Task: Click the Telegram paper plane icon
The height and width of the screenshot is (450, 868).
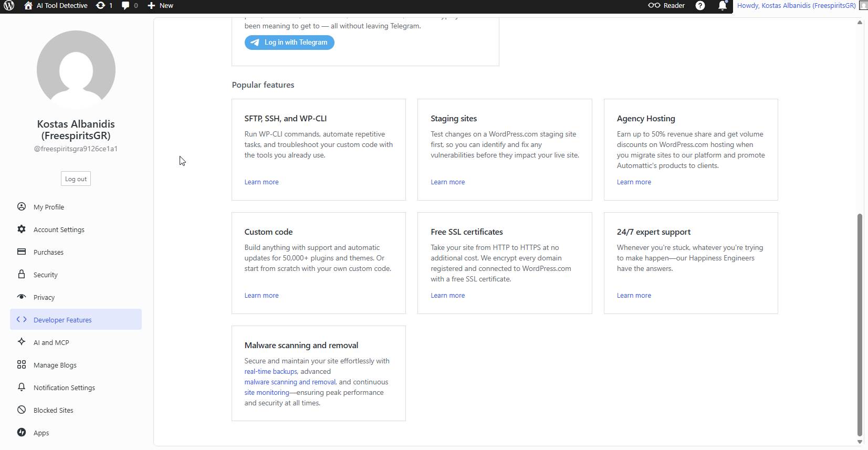Action: click(x=255, y=43)
